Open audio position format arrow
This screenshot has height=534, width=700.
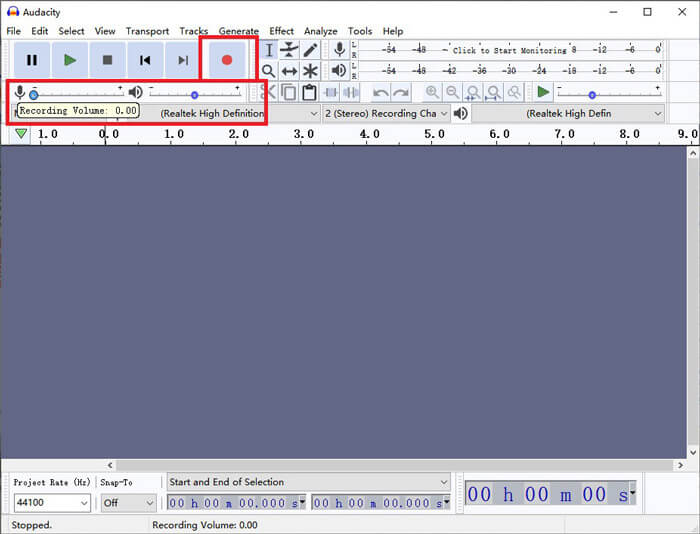coord(633,492)
